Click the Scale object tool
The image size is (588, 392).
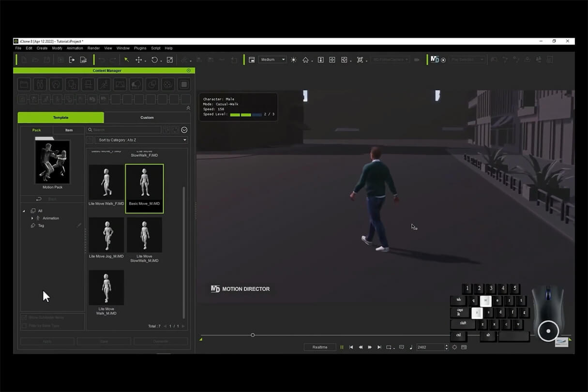[x=170, y=60]
